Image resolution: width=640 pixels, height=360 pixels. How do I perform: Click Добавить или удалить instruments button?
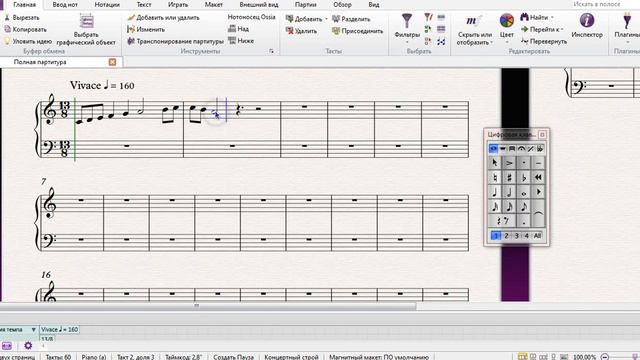click(163, 18)
